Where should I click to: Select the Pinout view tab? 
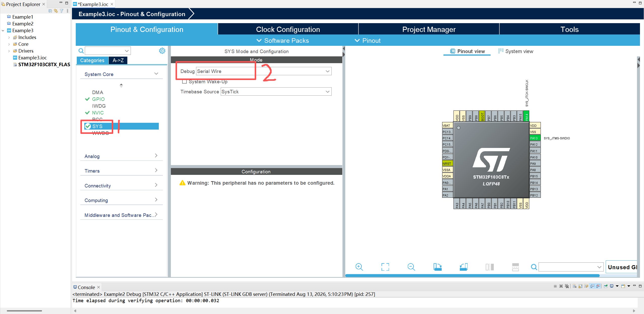pos(467,51)
